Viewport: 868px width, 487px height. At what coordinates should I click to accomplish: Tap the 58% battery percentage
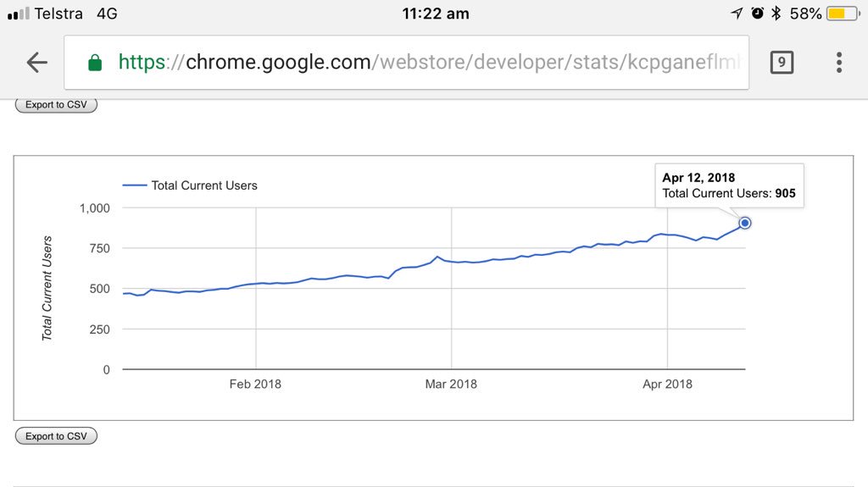point(805,14)
